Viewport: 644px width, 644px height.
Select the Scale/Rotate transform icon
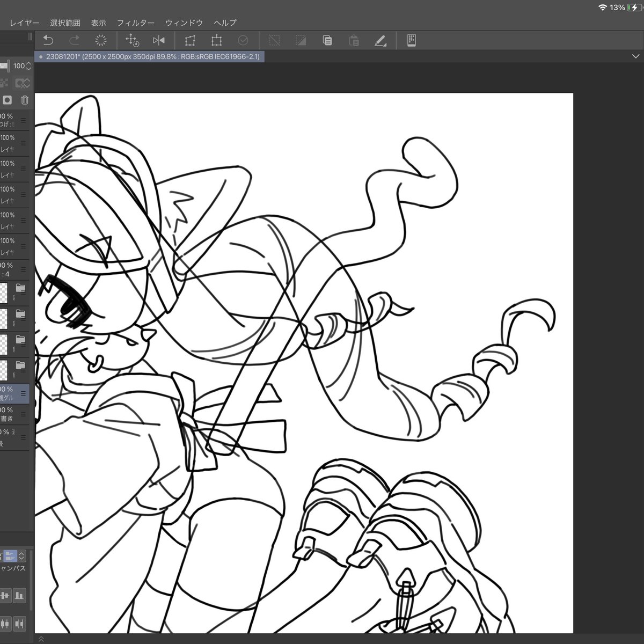[x=131, y=40]
